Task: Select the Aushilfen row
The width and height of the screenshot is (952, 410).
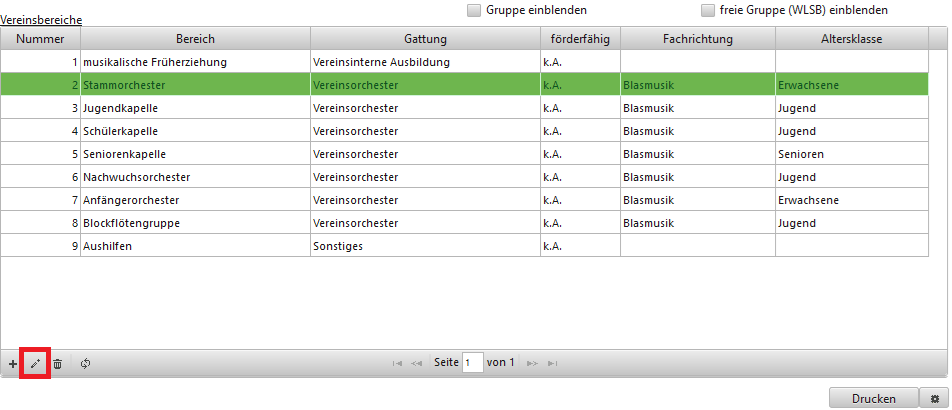Action: (195, 245)
